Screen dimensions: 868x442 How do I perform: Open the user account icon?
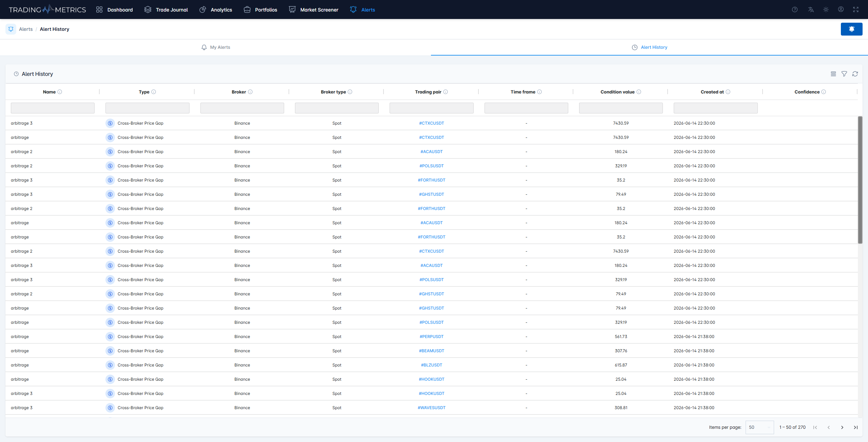pyautogui.click(x=841, y=9)
